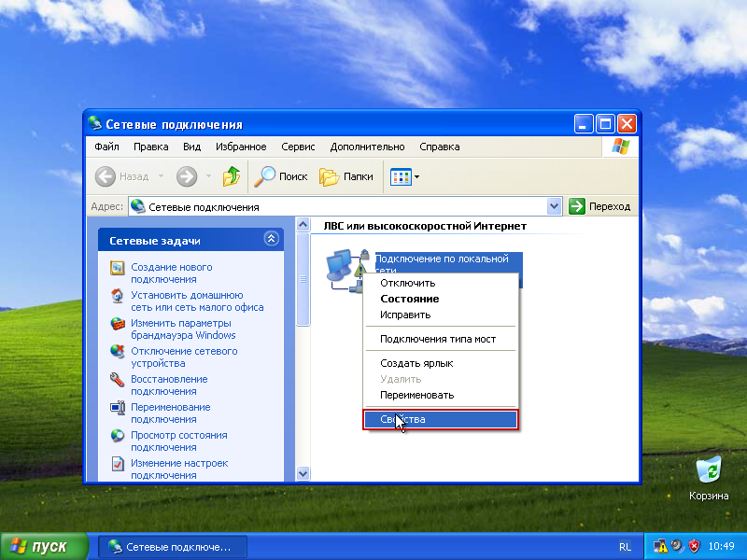Select Отключить in context menu
The height and width of the screenshot is (560, 747).
pyautogui.click(x=441, y=283)
